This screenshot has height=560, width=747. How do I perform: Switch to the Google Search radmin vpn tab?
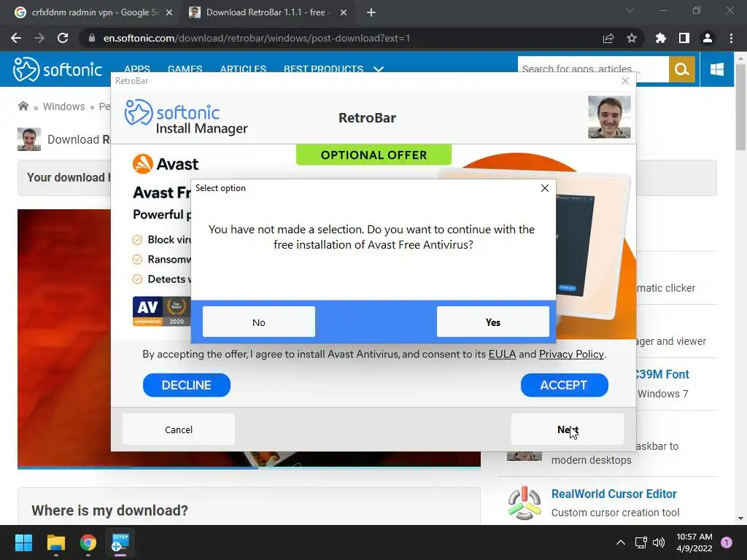(94, 12)
